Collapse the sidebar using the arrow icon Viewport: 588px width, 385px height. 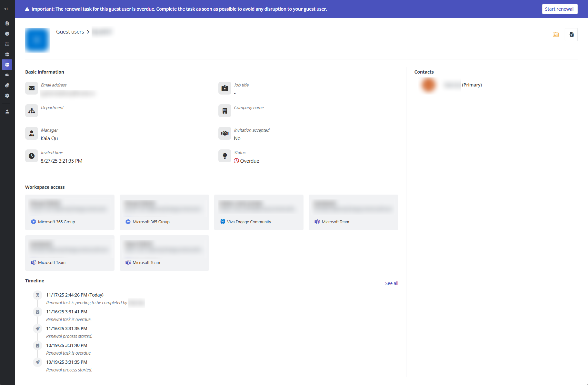(6, 9)
